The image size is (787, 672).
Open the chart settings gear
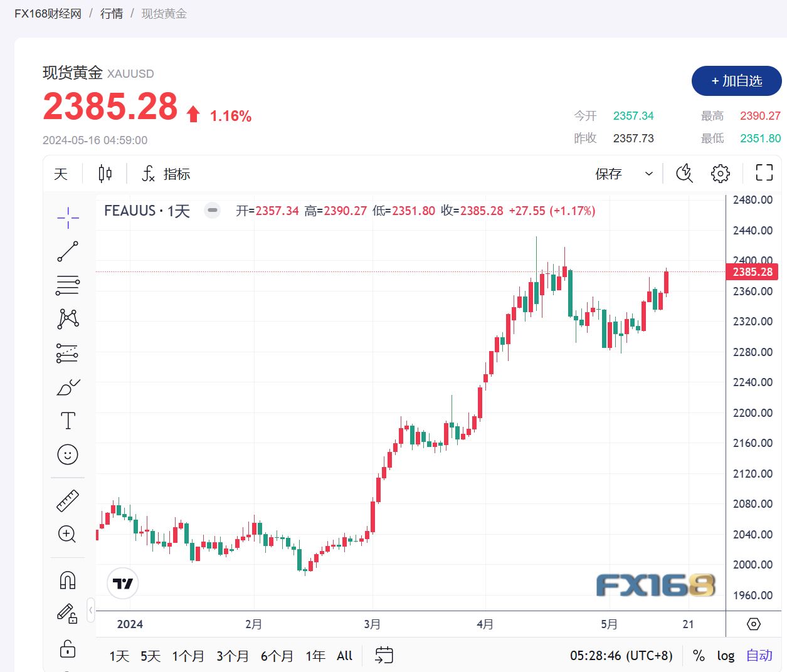(x=720, y=173)
